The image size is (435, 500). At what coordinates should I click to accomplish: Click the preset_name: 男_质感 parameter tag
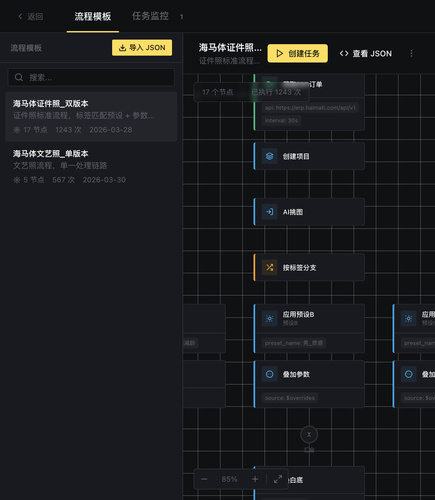[x=294, y=343]
